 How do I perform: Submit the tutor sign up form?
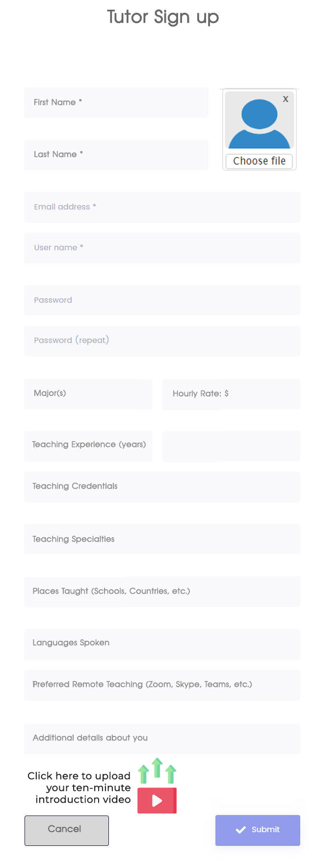[258, 830]
